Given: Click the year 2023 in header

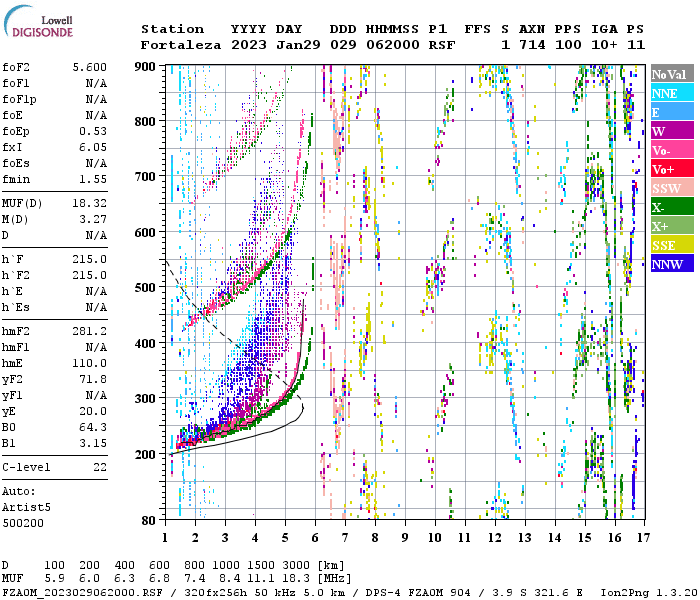Looking at the screenshot, I should (x=249, y=45).
